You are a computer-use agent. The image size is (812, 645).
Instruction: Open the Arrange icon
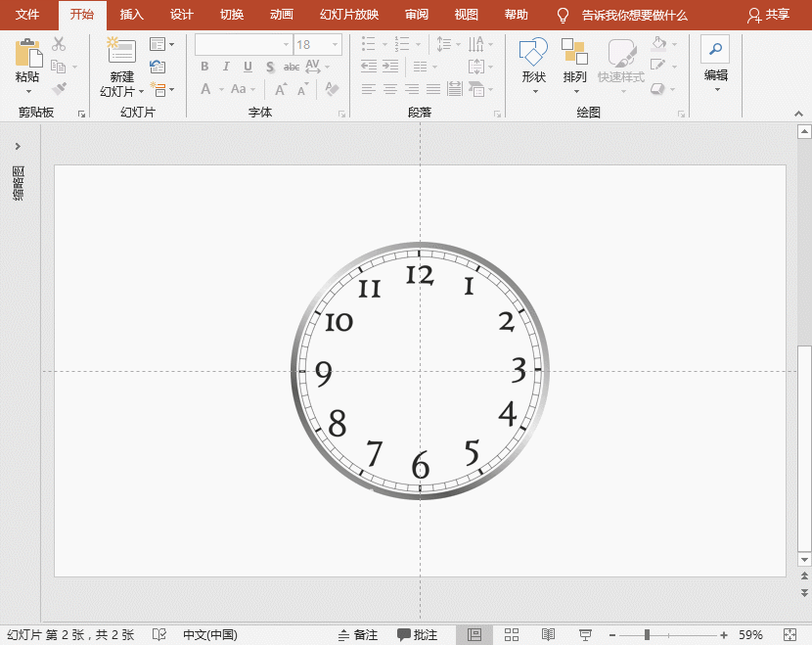click(x=574, y=51)
